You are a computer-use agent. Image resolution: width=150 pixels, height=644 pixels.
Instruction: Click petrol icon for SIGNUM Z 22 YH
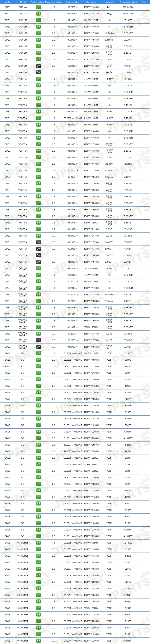point(38,40)
